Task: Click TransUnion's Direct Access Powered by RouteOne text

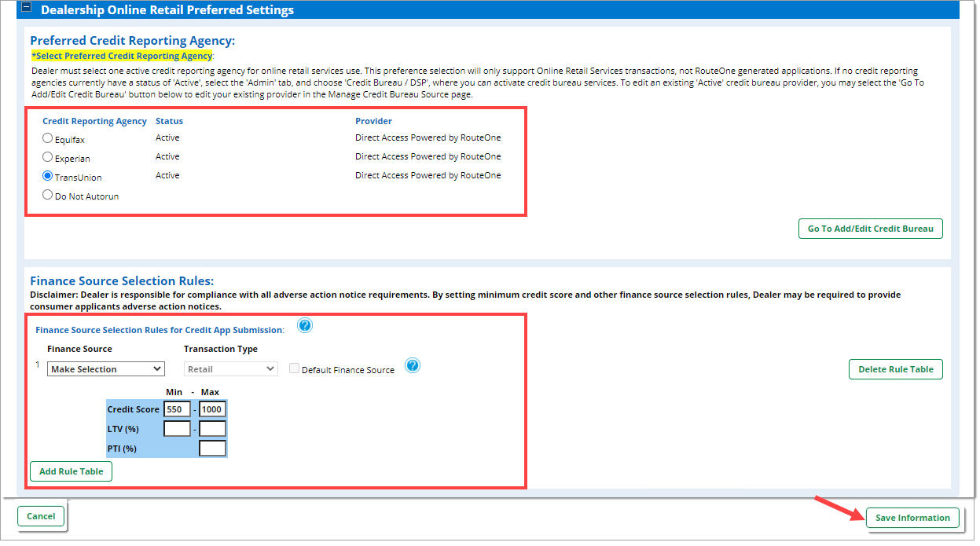Action: click(428, 175)
